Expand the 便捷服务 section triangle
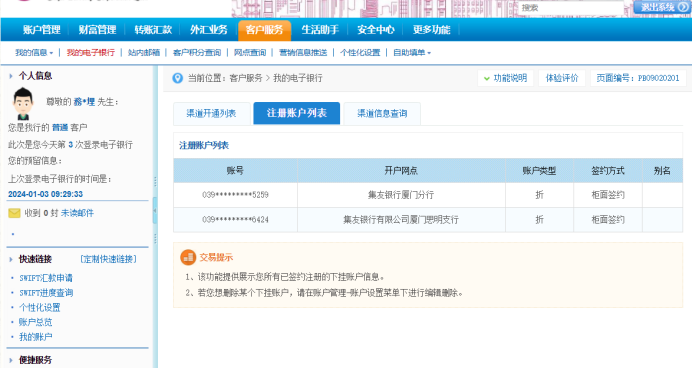This screenshot has height=368, width=693. coord(11,360)
